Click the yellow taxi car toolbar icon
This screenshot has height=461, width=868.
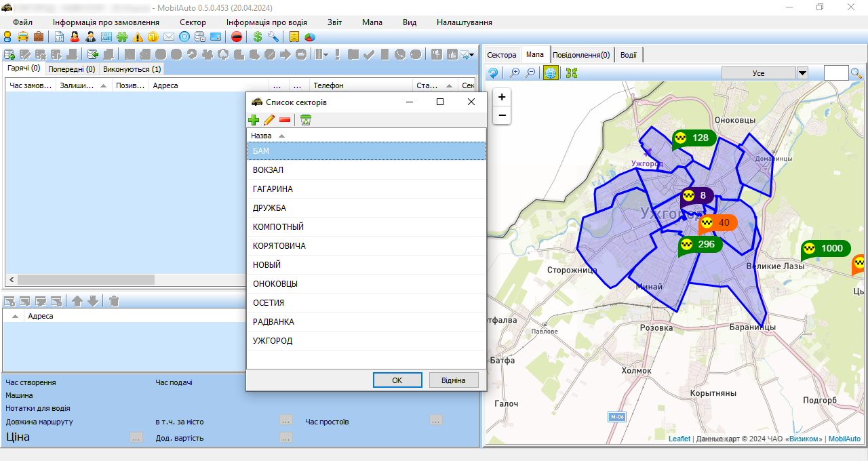click(23, 37)
